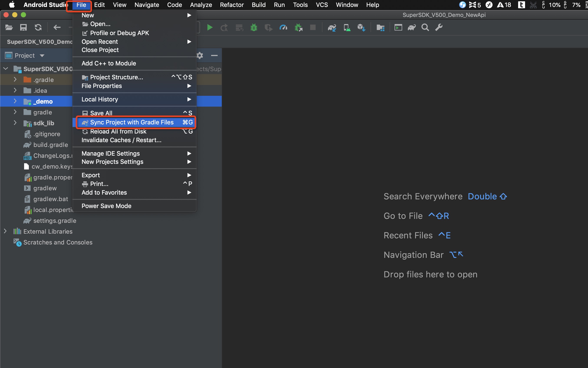Open Settings wrench icon

coord(439,28)
